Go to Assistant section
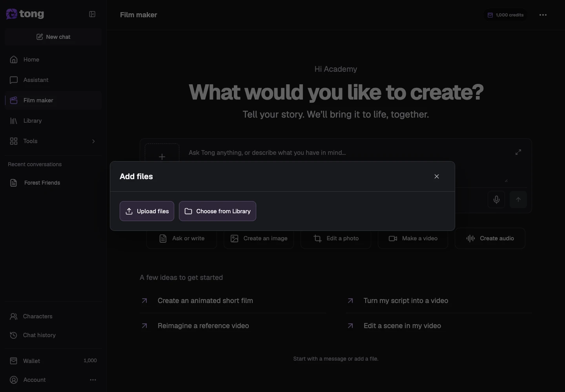The width and height of the screenshot is (565, 392). coord(53,80)
